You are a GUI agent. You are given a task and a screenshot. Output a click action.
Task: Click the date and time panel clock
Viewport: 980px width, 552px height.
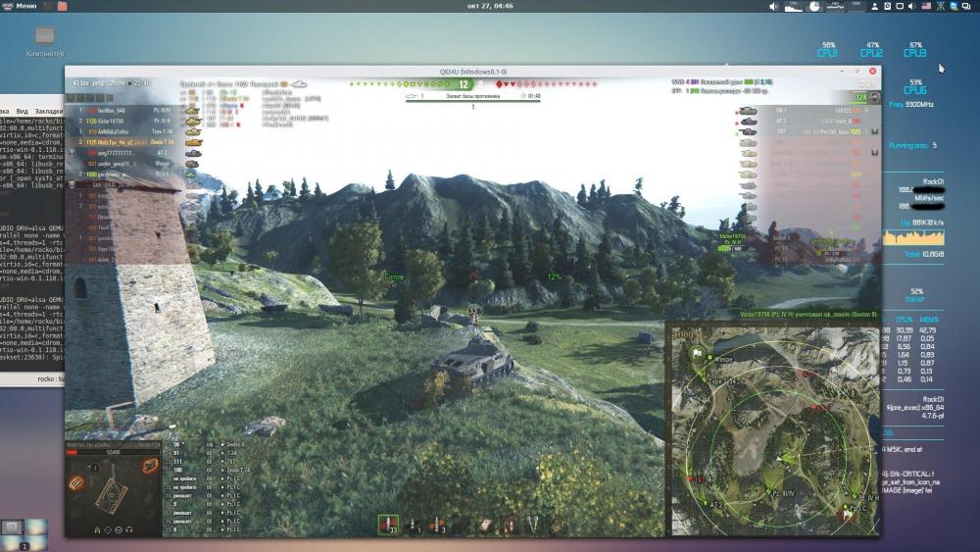[x=489, y=7]
